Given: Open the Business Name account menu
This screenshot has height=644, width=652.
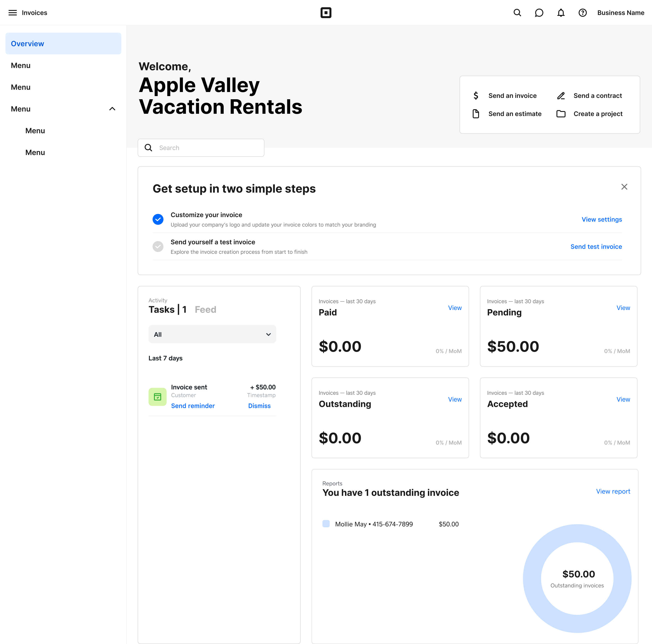Looking at the screenshot, I should click(620, 13).
